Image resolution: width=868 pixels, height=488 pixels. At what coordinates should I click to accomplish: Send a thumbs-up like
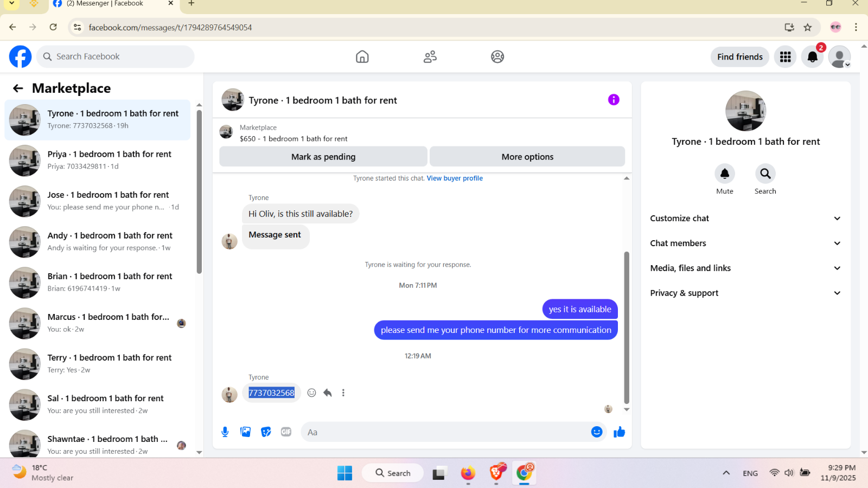[620, 432]
